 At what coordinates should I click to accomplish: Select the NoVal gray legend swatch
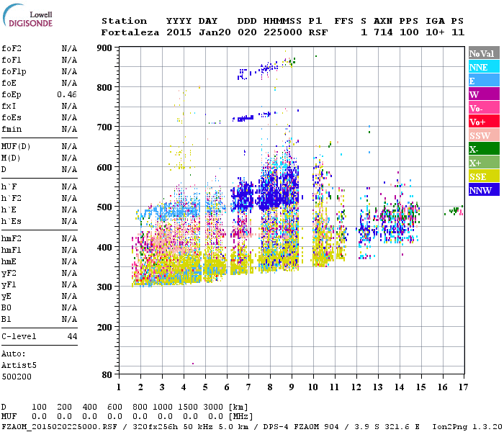coord(484,53)
